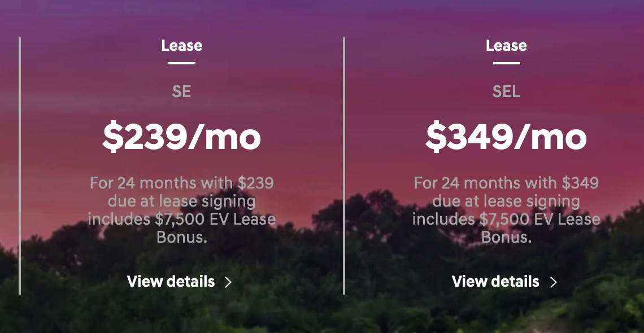Click the chevron arrow beside SEL View details
Viewport: 644px width, 333px height.
(x=553, y=282)
